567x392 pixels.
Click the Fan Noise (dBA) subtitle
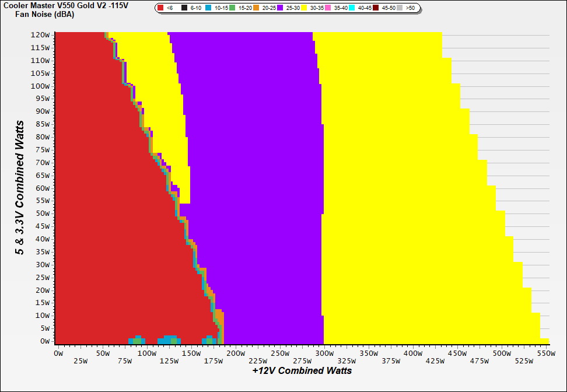pyautogui.click(x=44, y=15)
